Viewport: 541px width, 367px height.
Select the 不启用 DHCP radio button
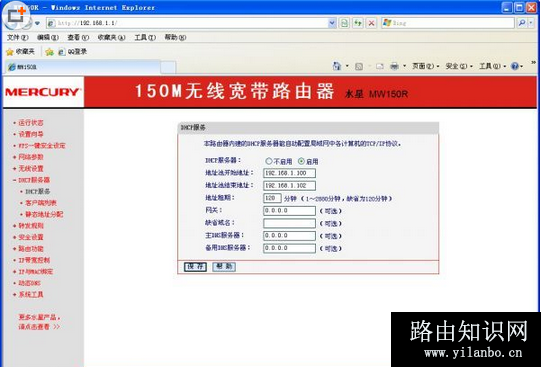click(269, 161)
